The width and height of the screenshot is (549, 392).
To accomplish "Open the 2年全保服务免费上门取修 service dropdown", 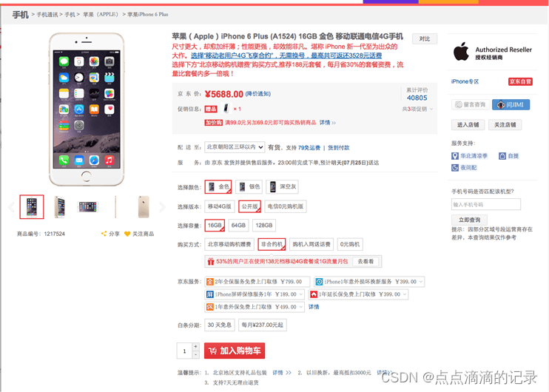I will pyautogui.click(x=257, y=282).
